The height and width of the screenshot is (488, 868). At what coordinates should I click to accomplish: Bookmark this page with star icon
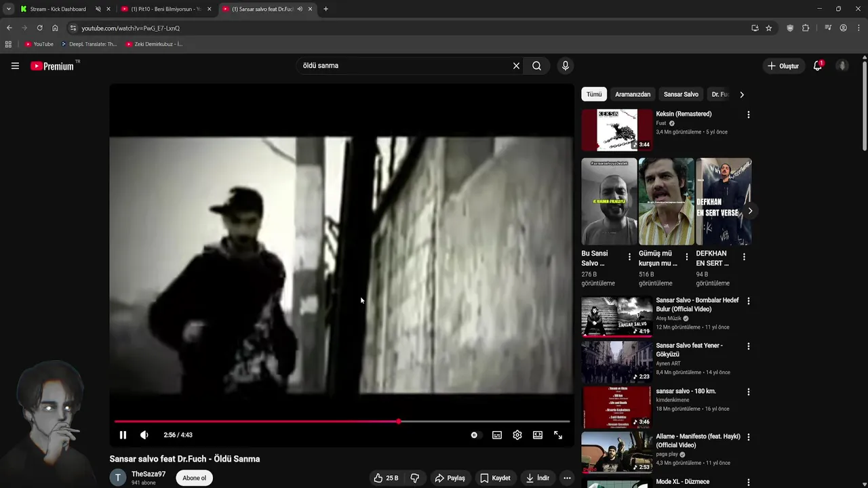[x=768, y=28]
